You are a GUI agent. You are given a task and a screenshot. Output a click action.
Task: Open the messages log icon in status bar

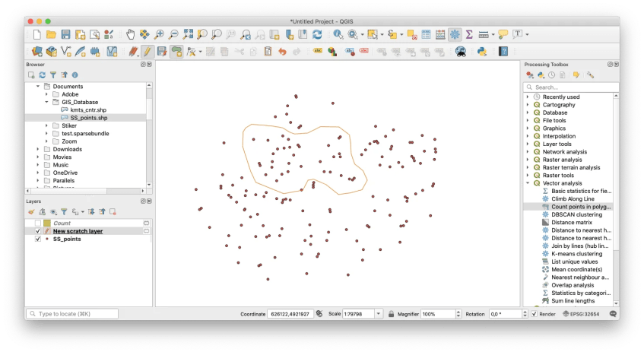[613, 314]
